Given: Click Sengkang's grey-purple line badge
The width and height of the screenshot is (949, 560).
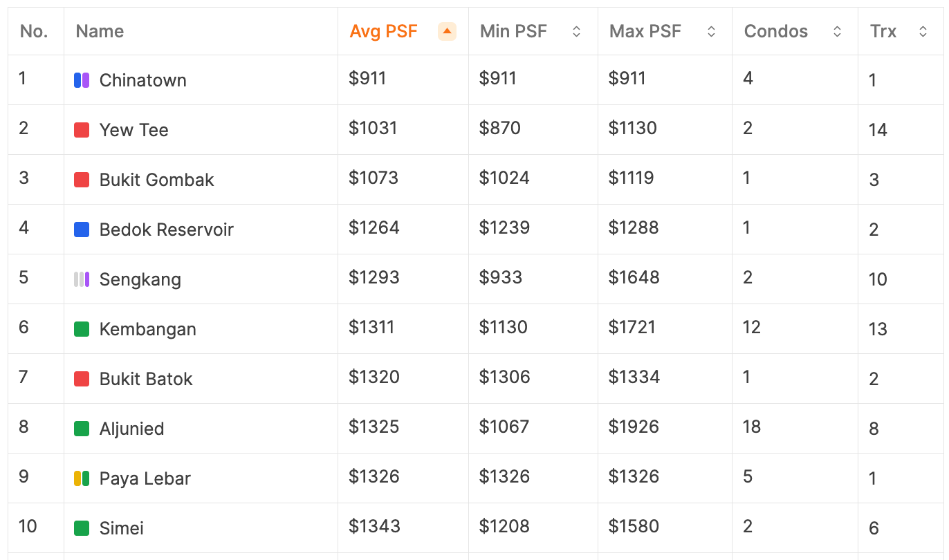Looking at the screenshot, I should [x=82, y=279].
